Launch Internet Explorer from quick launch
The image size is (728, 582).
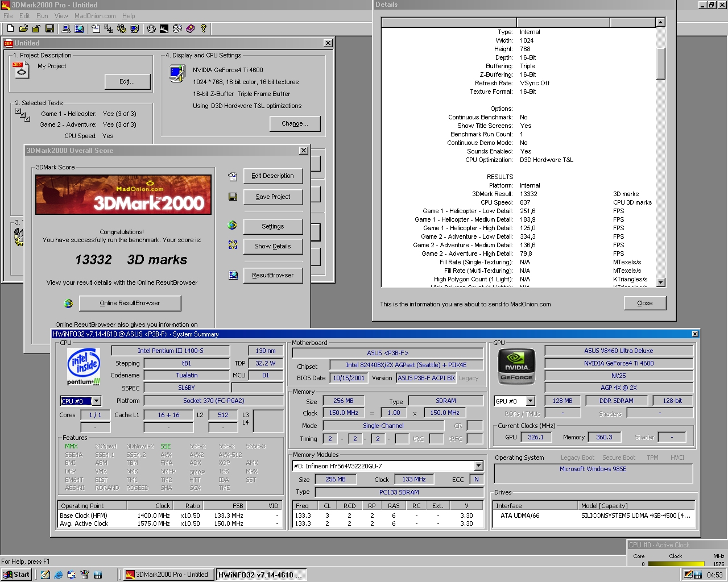tap(59, 575)
